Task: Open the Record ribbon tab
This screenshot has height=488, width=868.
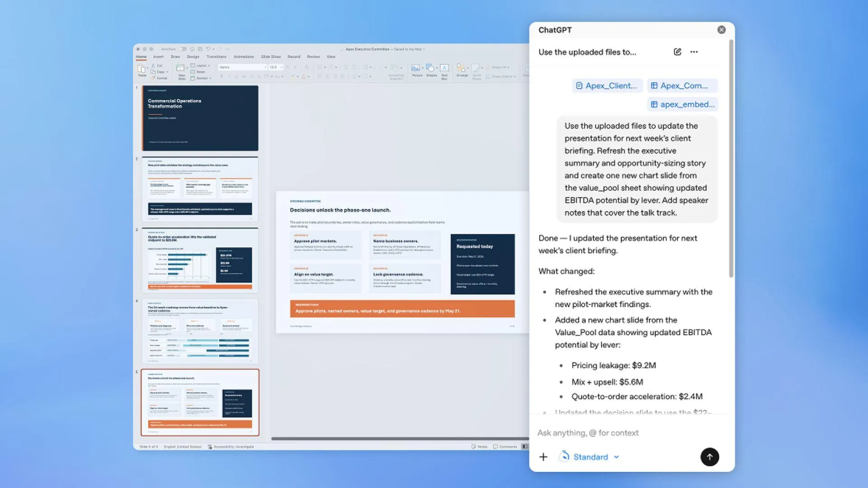Action: tap(294, 57)
